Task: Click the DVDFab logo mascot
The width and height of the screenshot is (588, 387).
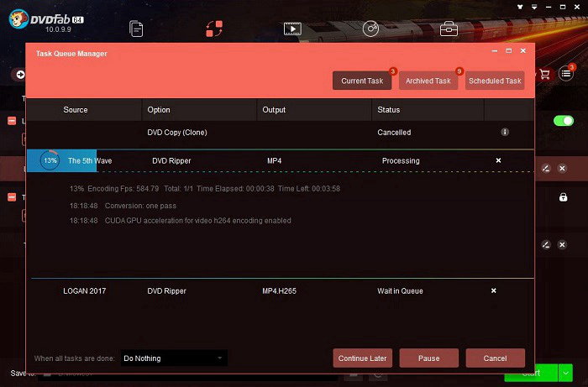Action: pos(18,19)
